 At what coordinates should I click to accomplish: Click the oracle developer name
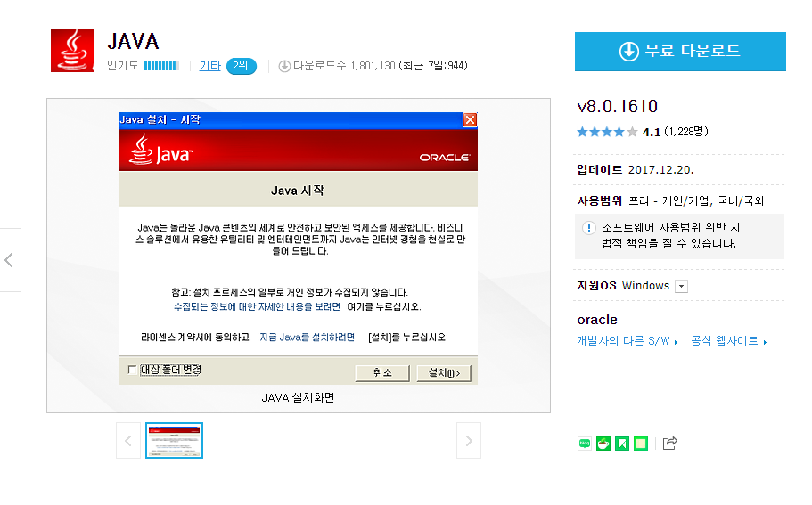point(597,320)
